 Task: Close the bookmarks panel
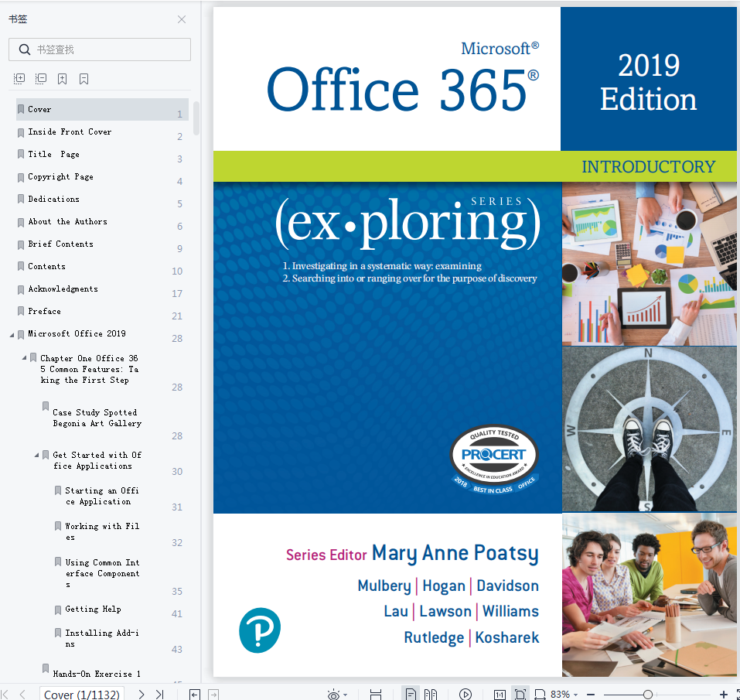[182, 19]
